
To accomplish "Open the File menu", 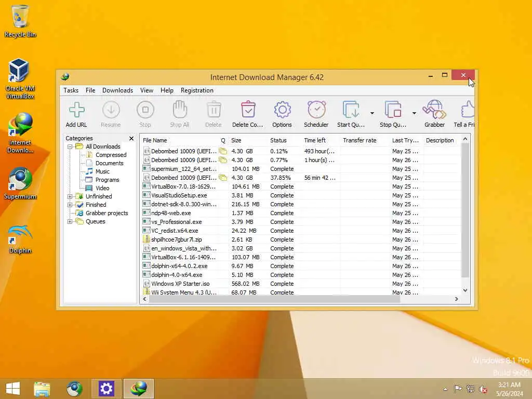I will [90, 90].
